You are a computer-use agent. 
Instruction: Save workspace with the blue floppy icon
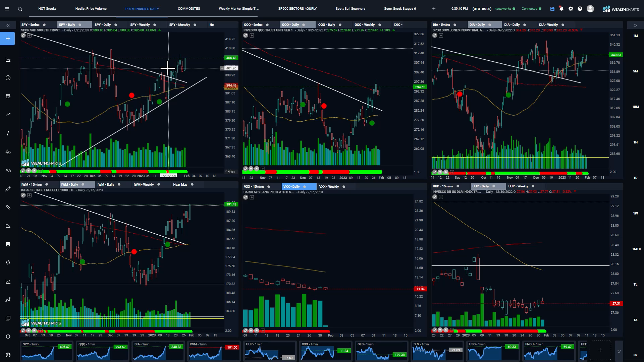pos(552,9)
